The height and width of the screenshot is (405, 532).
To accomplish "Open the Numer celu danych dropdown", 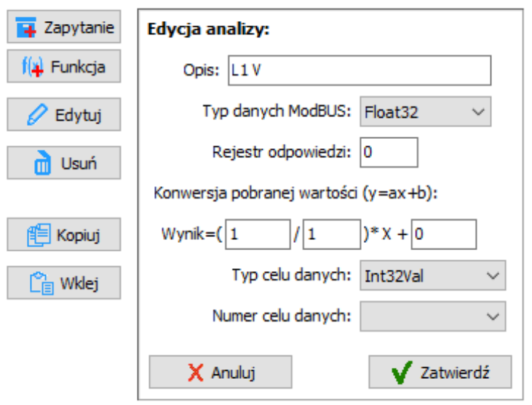I will (432, 316).
